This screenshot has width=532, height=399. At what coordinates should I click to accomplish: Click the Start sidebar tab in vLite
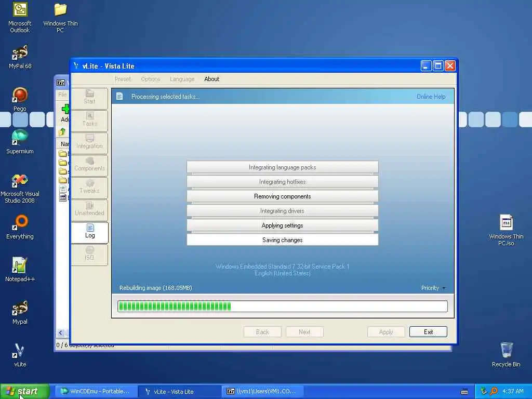(89, 98)
